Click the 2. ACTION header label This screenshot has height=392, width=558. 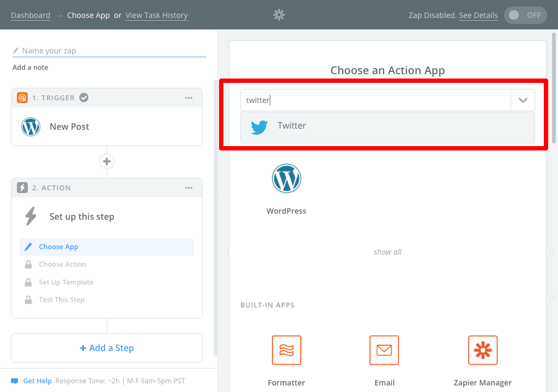coord(52,188)
